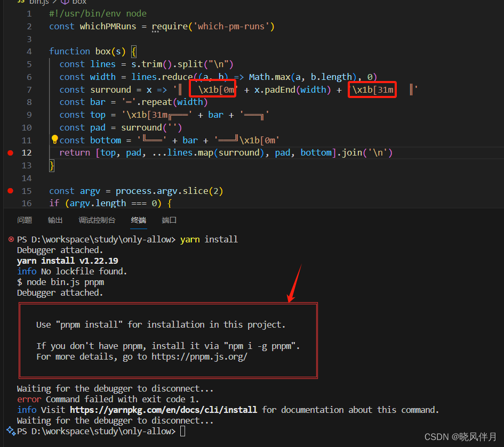
Task: Click the lightbulb quick fix icon on line 11
Action: tap(54, 140)
